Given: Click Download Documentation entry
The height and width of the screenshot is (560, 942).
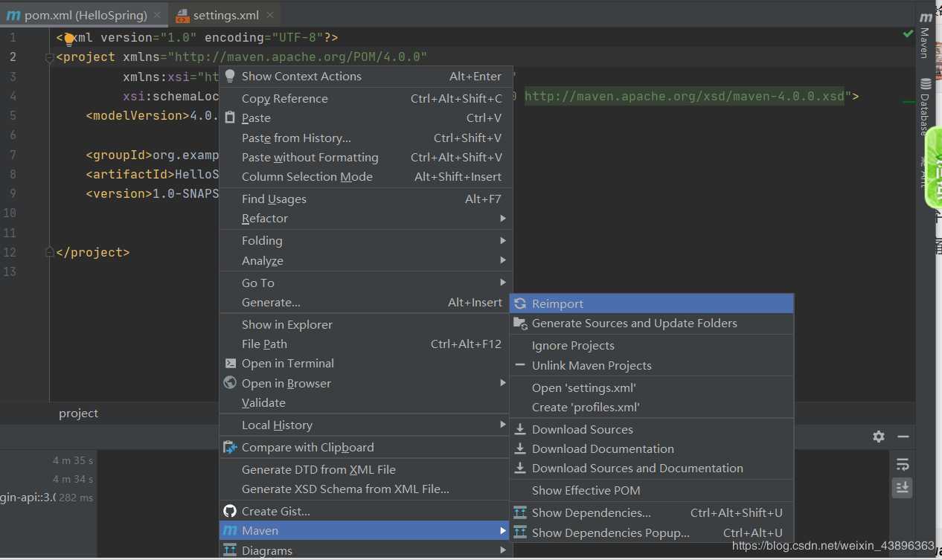Looking at the screenshot, I should tap(652, 448).
